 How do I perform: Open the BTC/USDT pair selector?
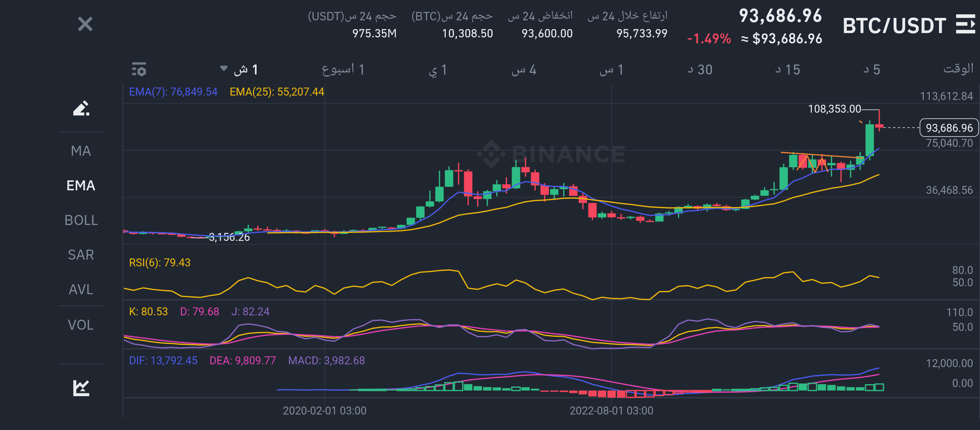(x=894, y=26)
